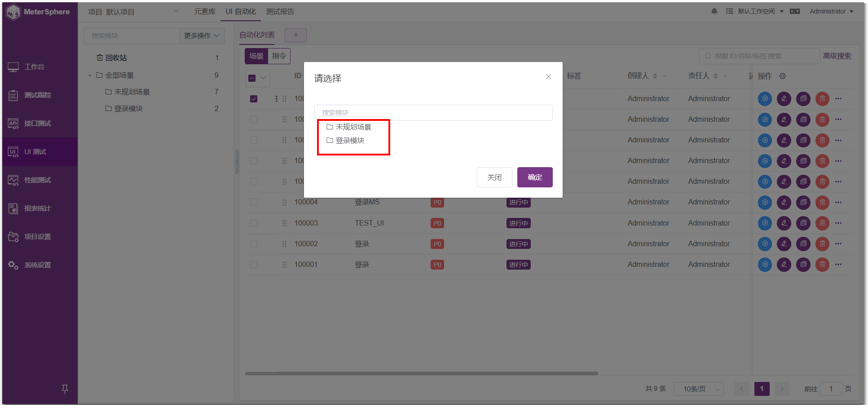Screen dimensions: 868x408
Task: Tick the checkbox for scenario 100001
Action: click(x=254, y=265)
